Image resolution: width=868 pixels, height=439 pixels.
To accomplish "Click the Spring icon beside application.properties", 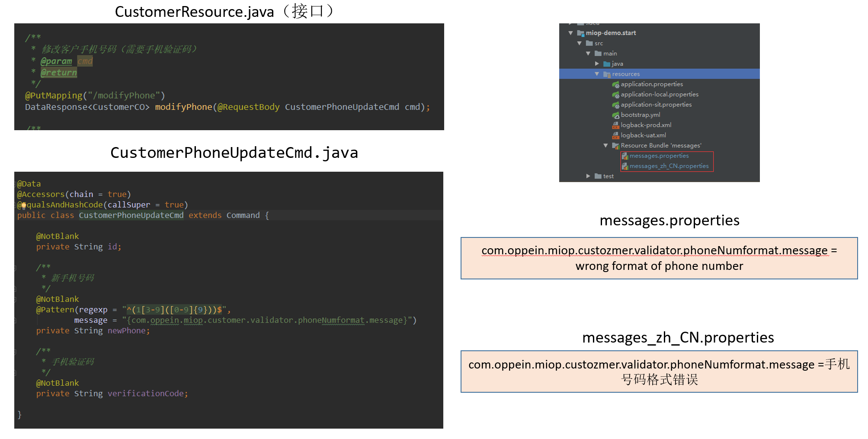I will (616, 84).
